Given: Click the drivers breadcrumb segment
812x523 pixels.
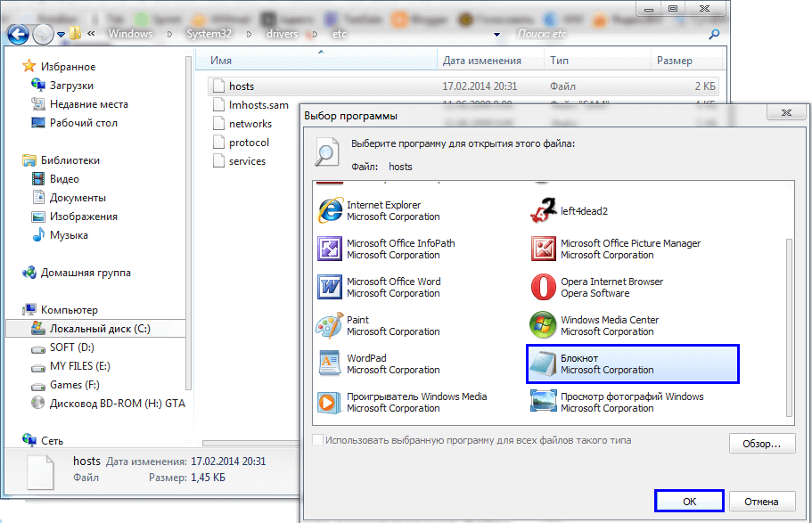Looking at the screenshot, I should click(x=283, y=34).
